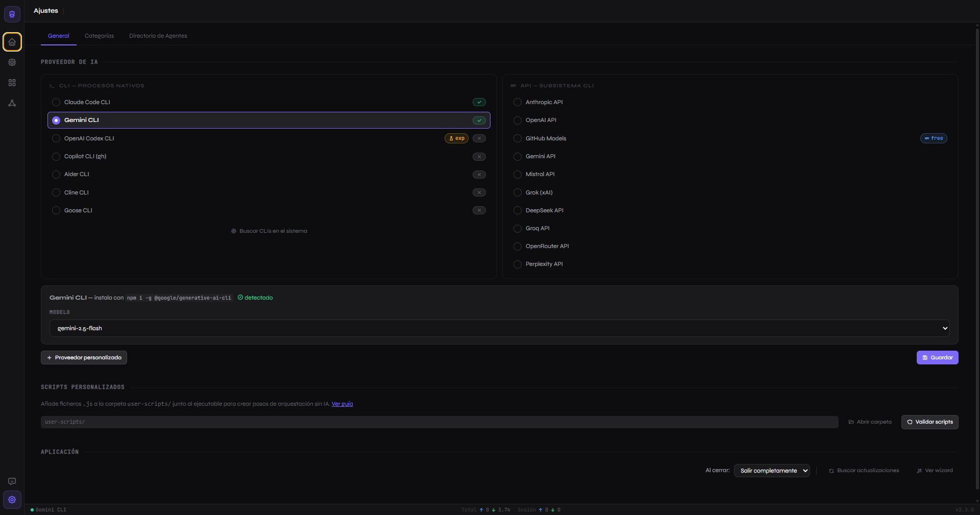This screenshot has height=515, width=980.
Task: Click Ver wizard
Action: 935,471
